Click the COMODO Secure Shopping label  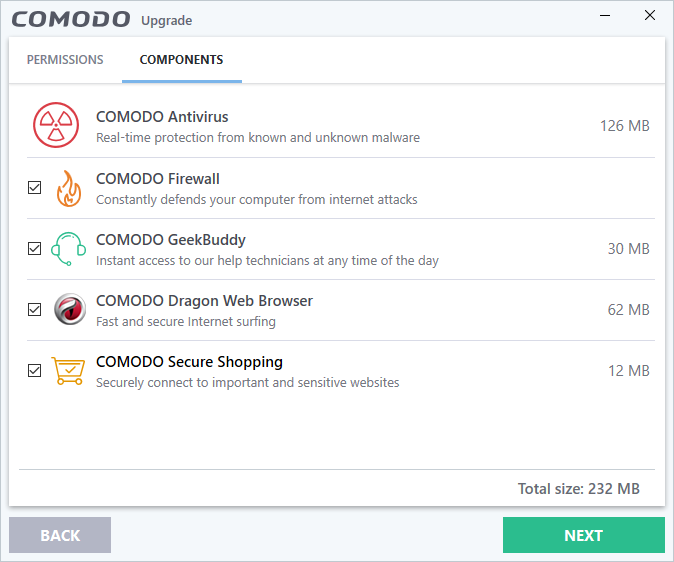(189, 362)
